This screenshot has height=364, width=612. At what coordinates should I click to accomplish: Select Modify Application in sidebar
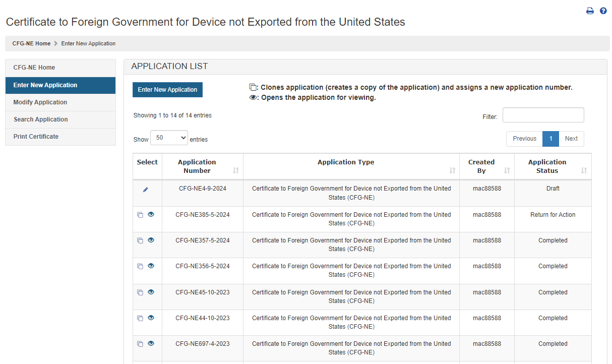(40, 102)
